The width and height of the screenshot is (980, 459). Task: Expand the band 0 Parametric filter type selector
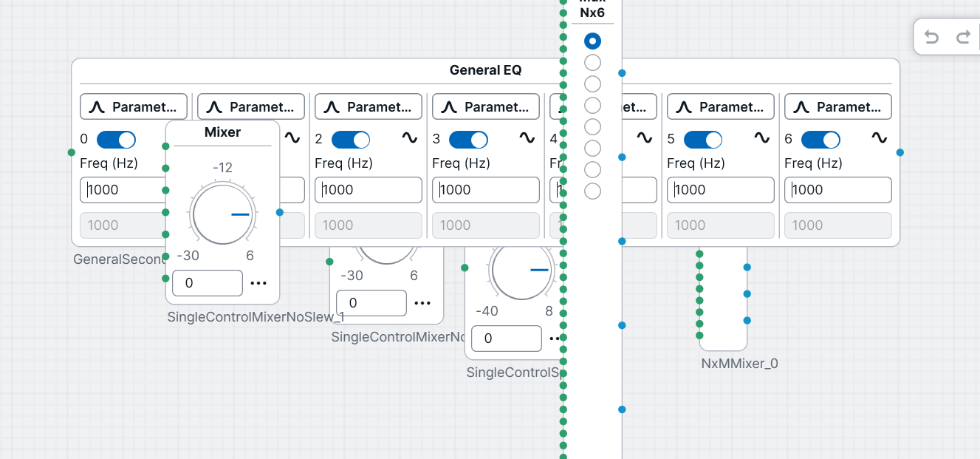(x=134, y=106)
